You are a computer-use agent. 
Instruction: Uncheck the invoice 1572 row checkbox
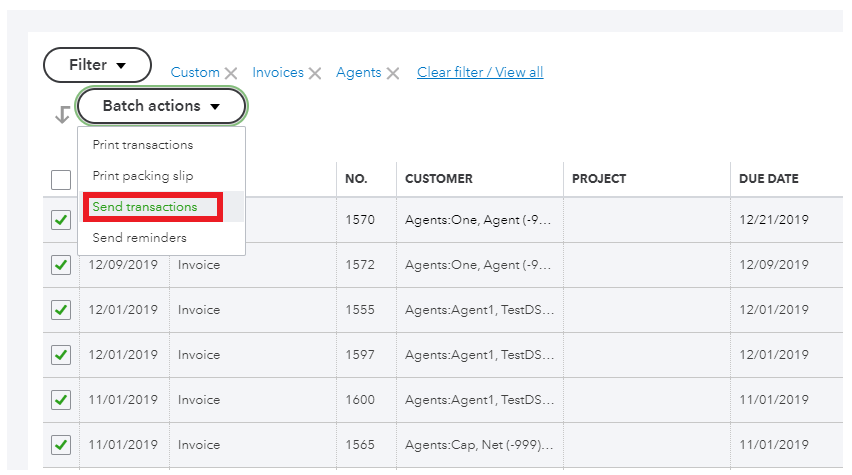coord(61,265)
